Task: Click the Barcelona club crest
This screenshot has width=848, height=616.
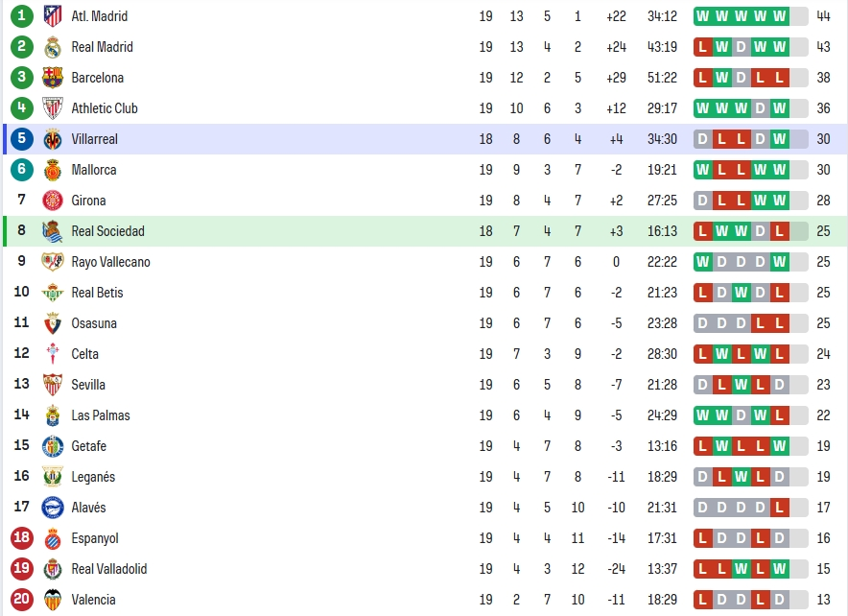Action: (x=53, y=78)
